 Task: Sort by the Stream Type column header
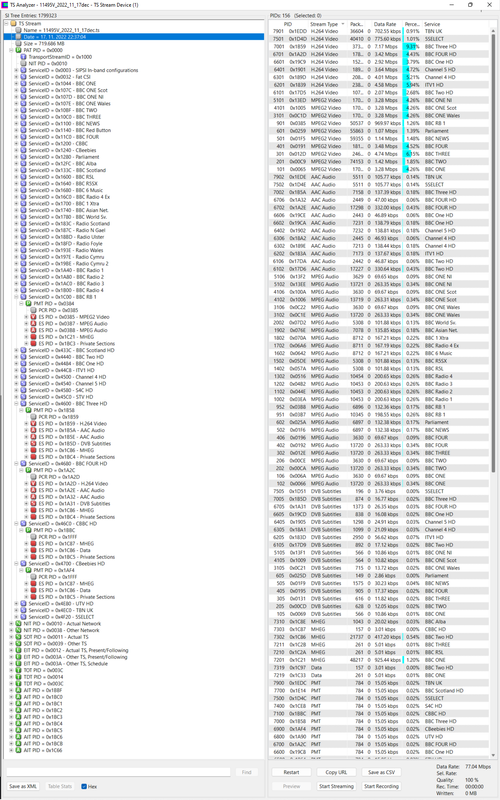point(327,24)
